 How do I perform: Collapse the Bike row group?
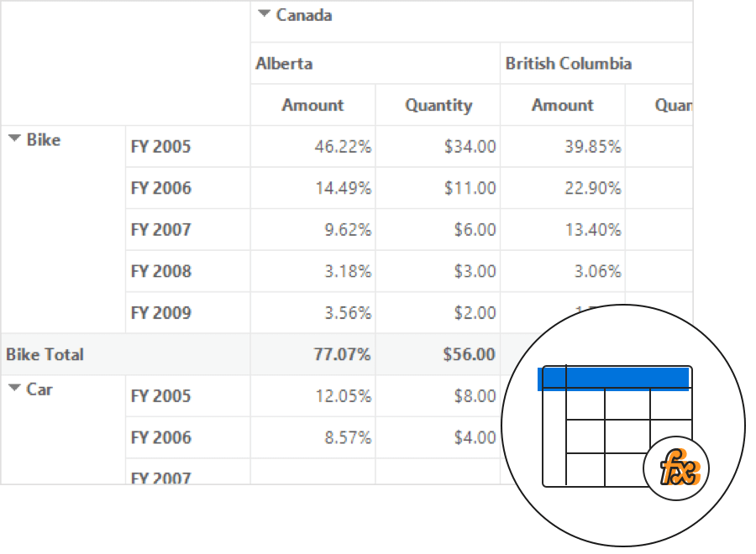14,138
